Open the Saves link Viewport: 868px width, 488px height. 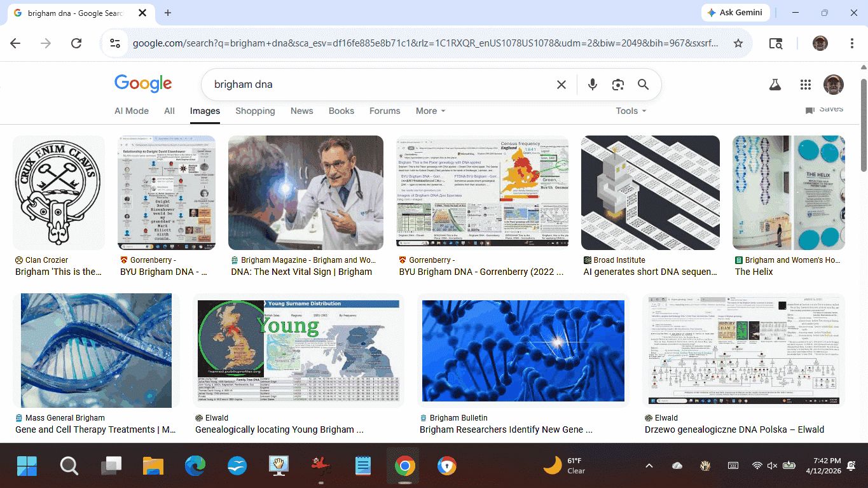(824, 109)
